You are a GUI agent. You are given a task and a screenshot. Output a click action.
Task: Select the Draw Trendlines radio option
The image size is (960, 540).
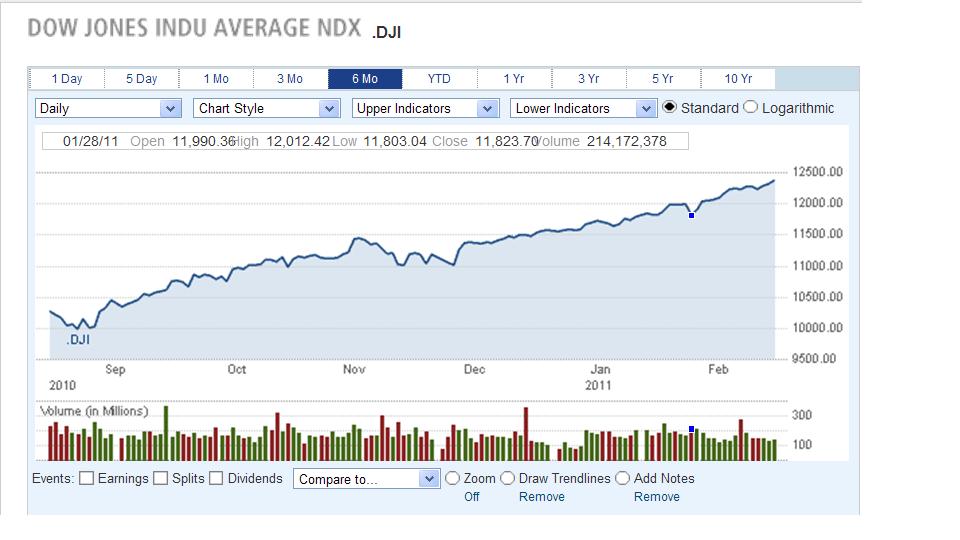tap(508, 478)
